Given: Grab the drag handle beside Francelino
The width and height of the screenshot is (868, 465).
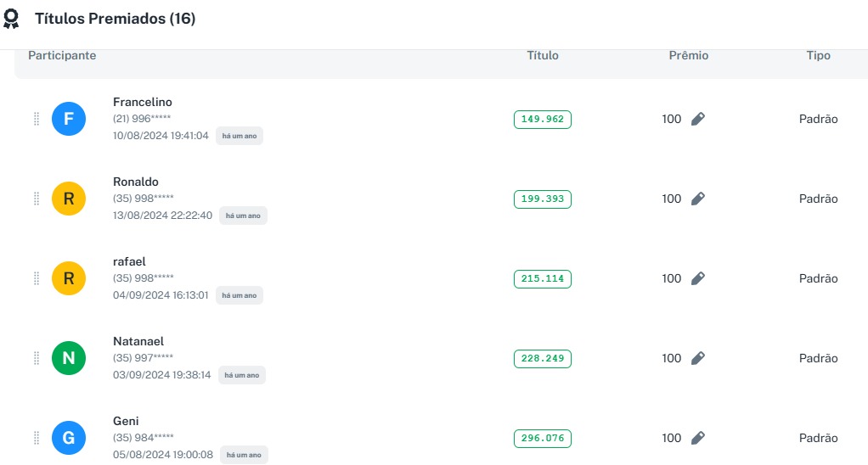Looking at the screenshot, I should point(37,119).
